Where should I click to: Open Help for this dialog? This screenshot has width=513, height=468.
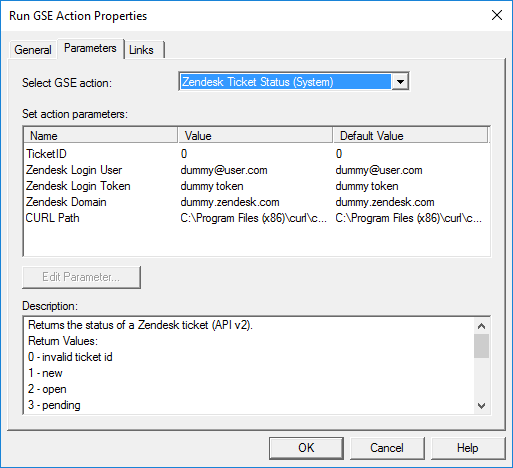468,448
